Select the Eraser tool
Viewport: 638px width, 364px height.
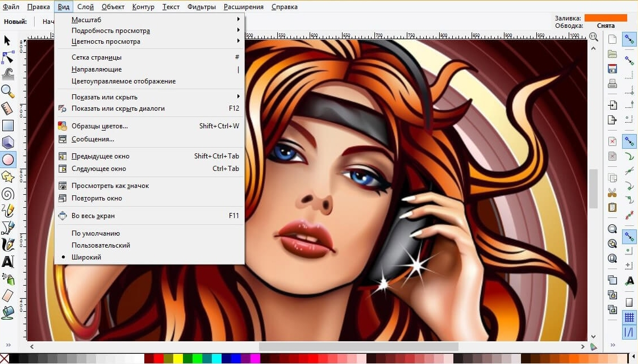pos(8,296)
